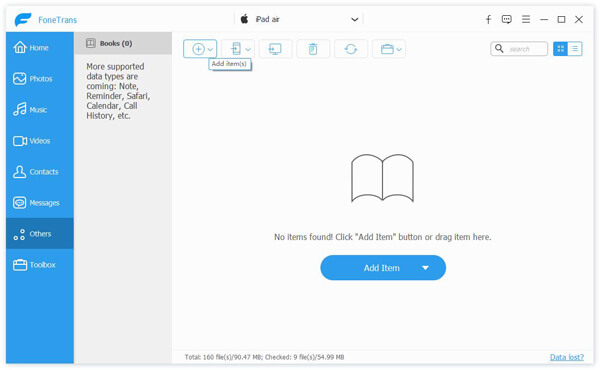
Task: Open the Music category
Action: point(39,109)
